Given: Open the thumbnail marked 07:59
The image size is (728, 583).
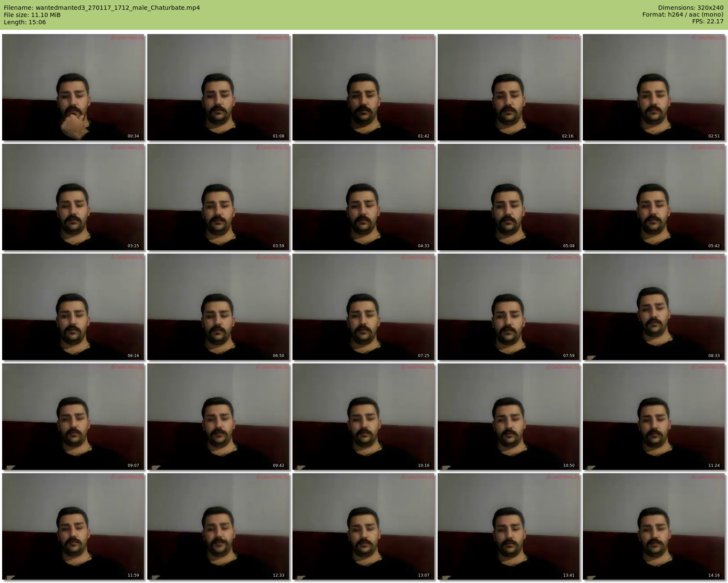Looking at the screenshot, I should click(x=509, y=307).
